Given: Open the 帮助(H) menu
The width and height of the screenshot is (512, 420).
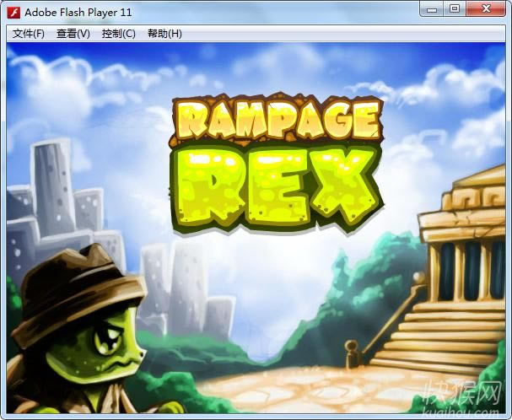Looking at the screenshot, I should coord(164,34).
